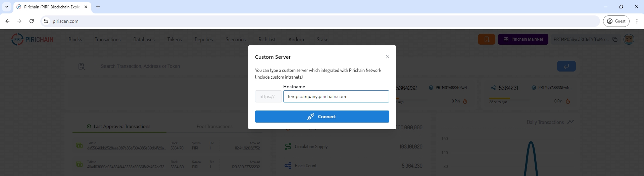Open the Transactions page
This screenshot has width=644, height=176.
tap(107, 40)
